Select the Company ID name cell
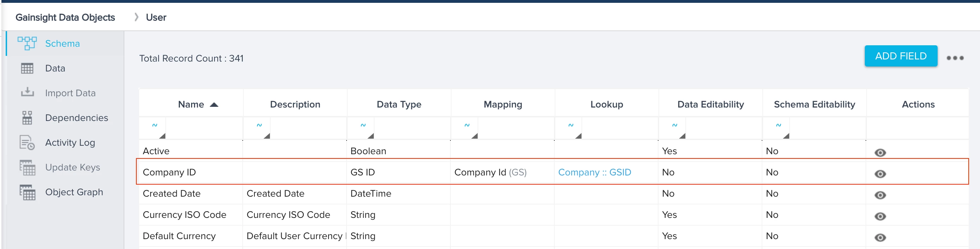Image resolution: width=980 pixels, height=249 pixels. (x=191, y=173)
